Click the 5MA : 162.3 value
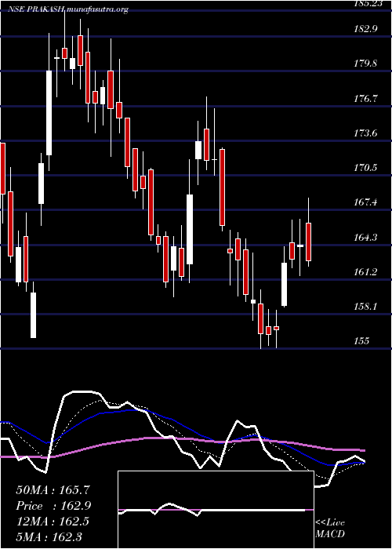The image size is (392, 549). tap(49, 536)
